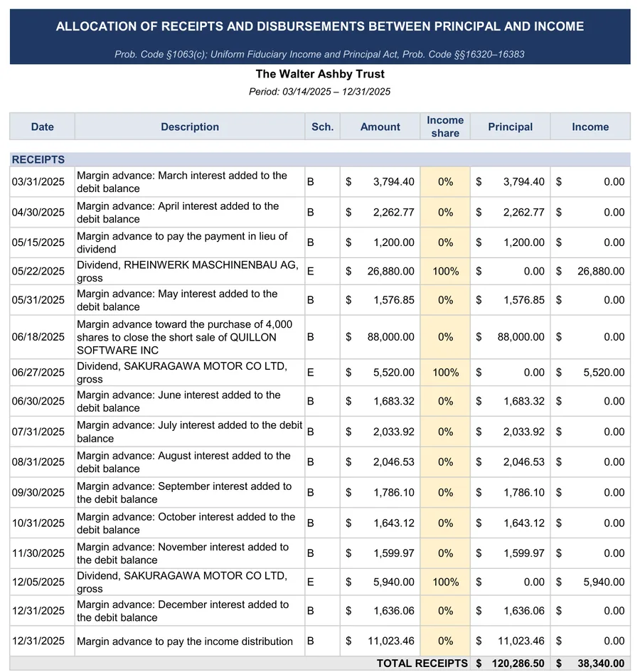
Task: Select the 120,286.50 total principal
Action: click(x=518, y=663)
